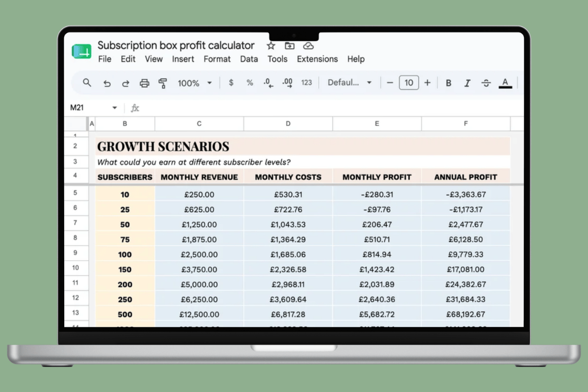This screenshot has width=588, height=392.
Task: Click the document title Subscription box profit calculator
Action: coord(176,46)
